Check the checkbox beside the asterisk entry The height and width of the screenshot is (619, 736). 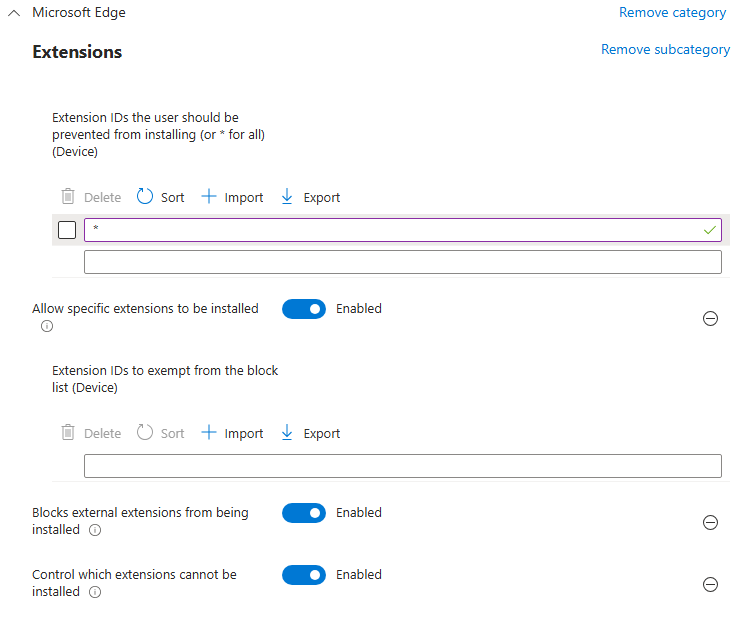tap(67, 231)
